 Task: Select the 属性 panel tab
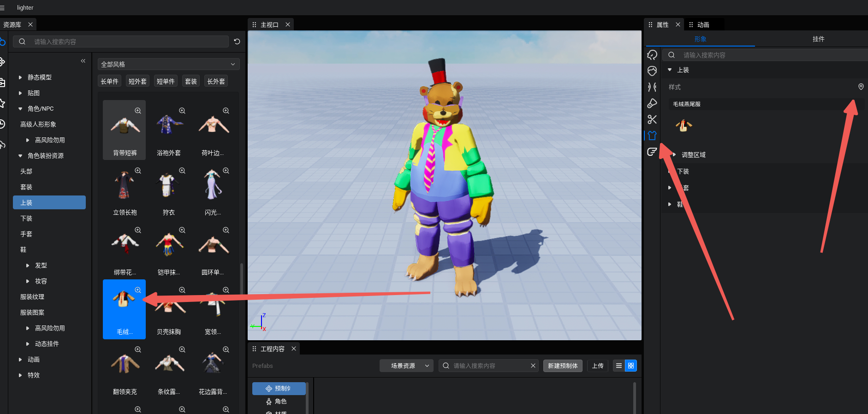[x=662, y=24]
